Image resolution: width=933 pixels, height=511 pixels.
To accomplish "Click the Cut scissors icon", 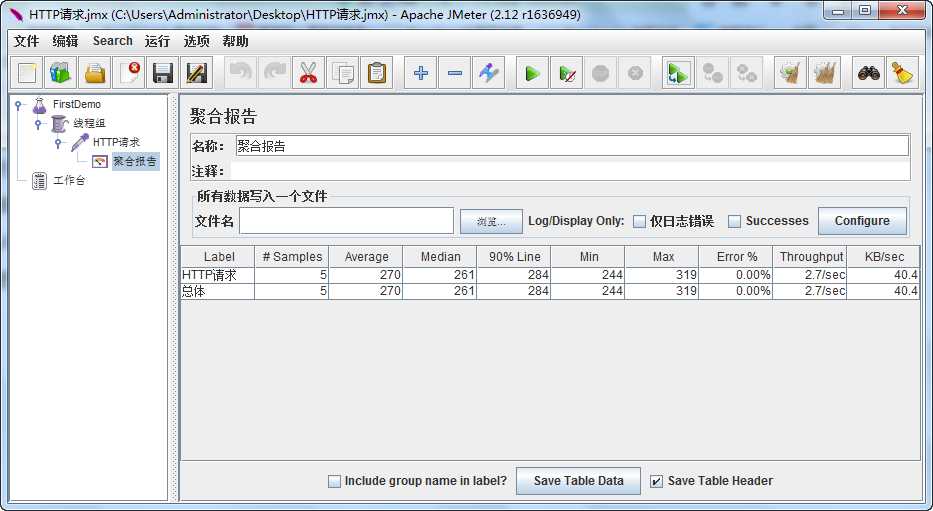I will pos(308,73).
